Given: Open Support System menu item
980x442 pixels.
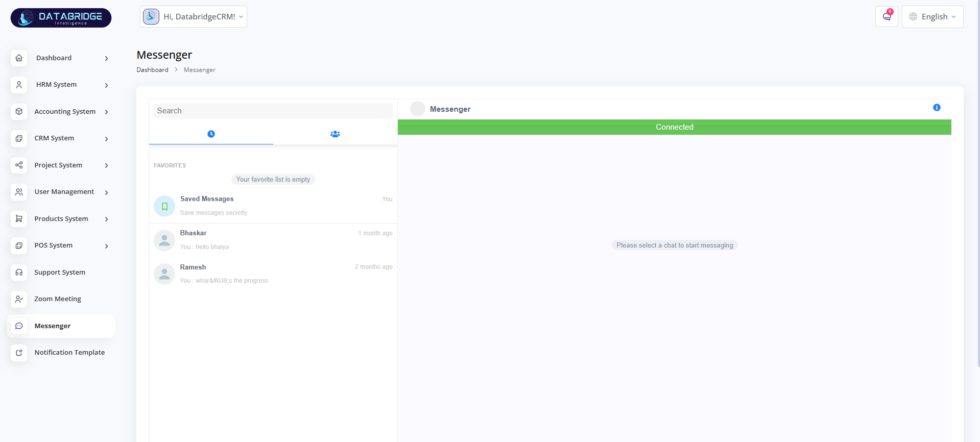Looking at the screenshot, I should [x=60, y=272].
